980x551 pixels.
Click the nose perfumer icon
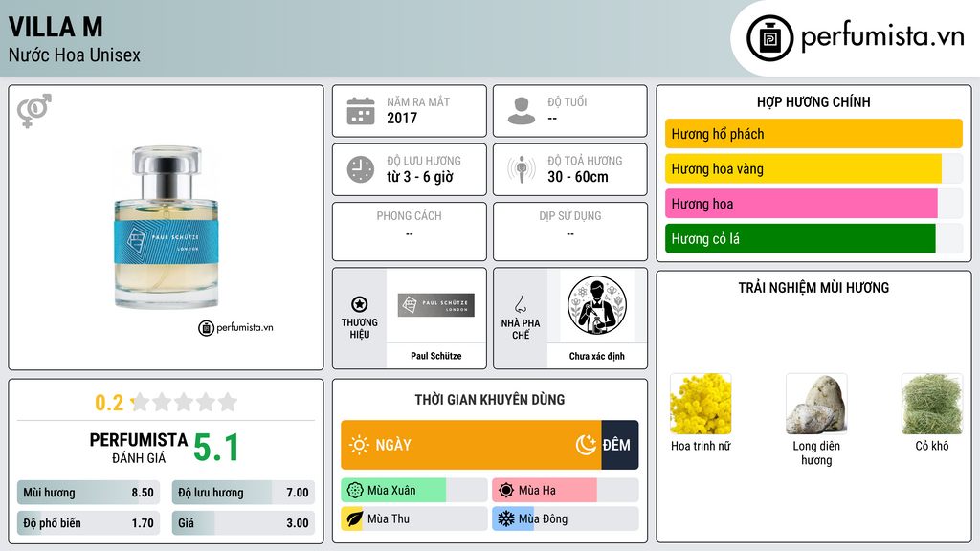(520, 304)
